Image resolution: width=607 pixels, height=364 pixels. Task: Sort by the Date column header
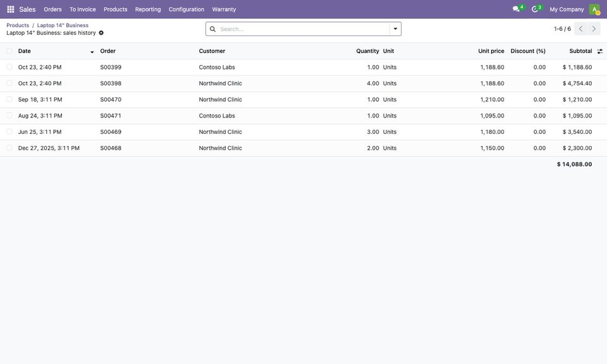click(25, 51)
